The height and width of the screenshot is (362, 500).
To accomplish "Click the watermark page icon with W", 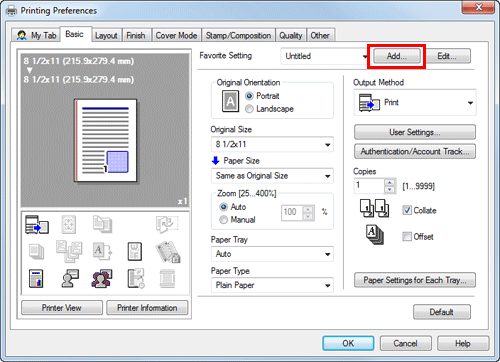I will click(135, 252).
